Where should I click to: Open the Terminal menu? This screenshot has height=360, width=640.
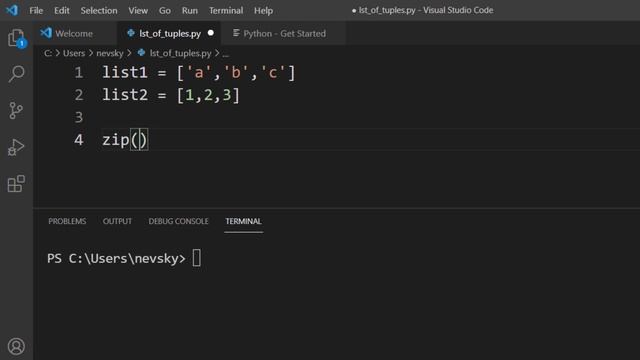226,10
